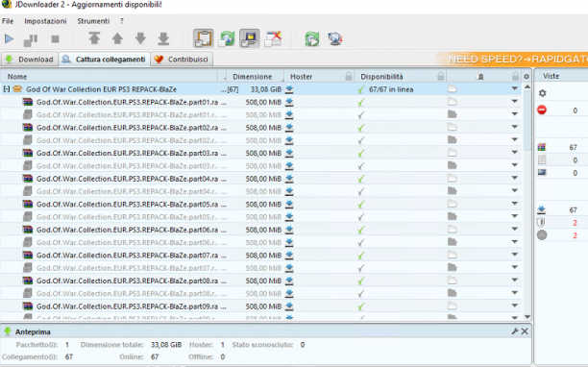
Task: Click the RAR archive icon of part03.ra
Action: pos(27,153)
